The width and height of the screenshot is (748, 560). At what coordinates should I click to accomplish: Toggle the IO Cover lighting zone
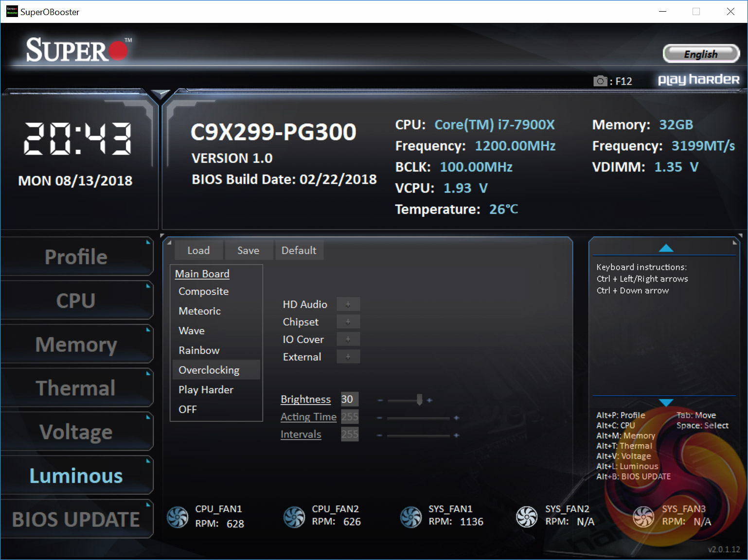(348, 339)
